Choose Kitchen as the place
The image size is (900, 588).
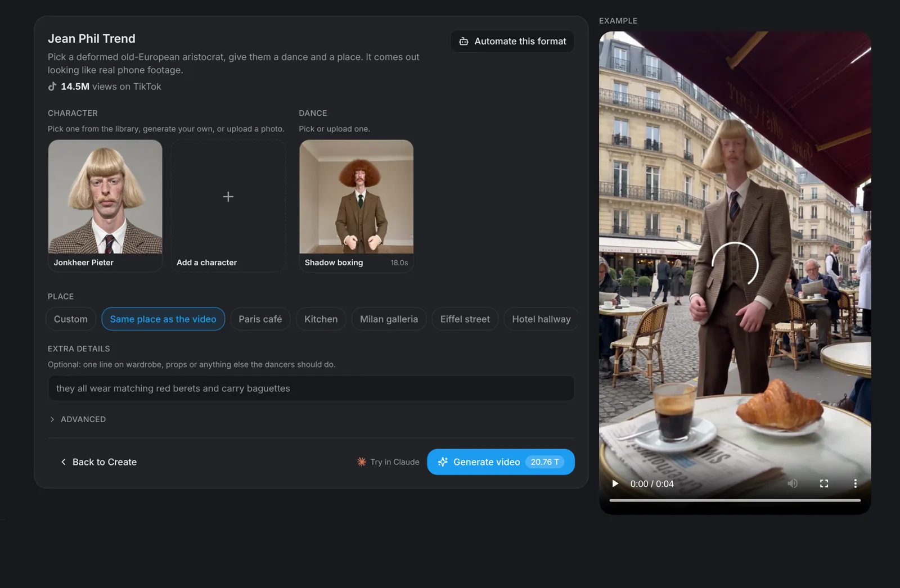[x=321, y=319]
